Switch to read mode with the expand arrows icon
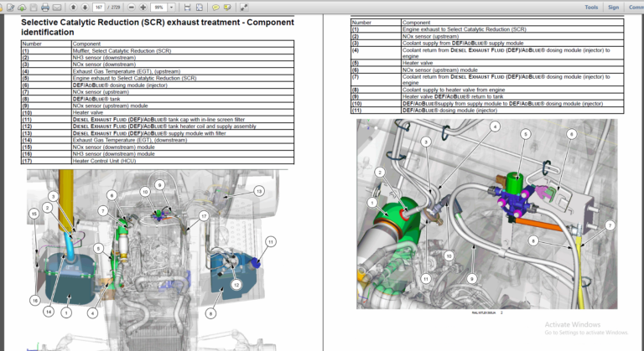The image size is (644, 351). point(243,8)
